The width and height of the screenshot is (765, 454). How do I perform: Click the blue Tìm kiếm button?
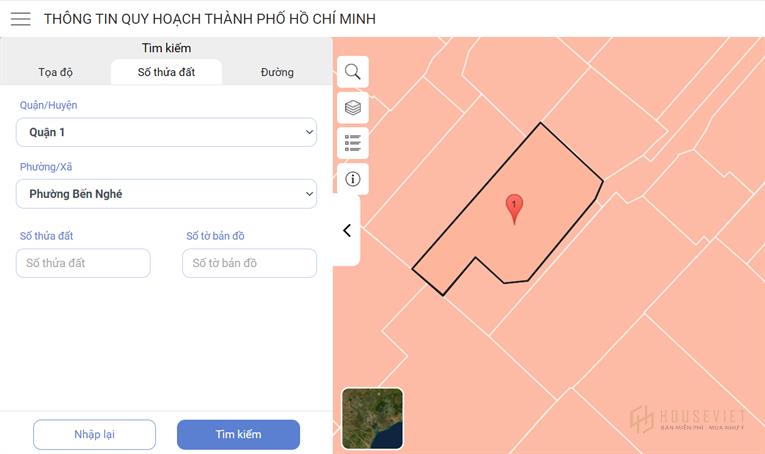(239, 434)
